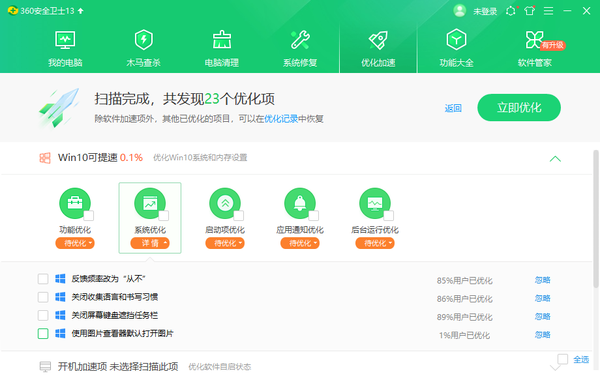Select 85%用户已优化 text
The image size is (600, 378).
coord(465,280)
